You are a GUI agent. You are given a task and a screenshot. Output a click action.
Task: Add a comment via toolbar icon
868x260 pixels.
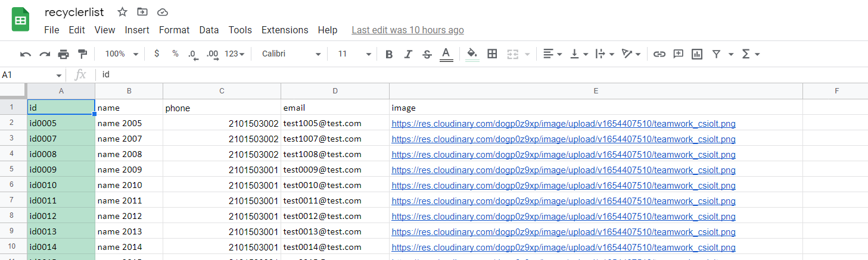[x=678, y=54]
